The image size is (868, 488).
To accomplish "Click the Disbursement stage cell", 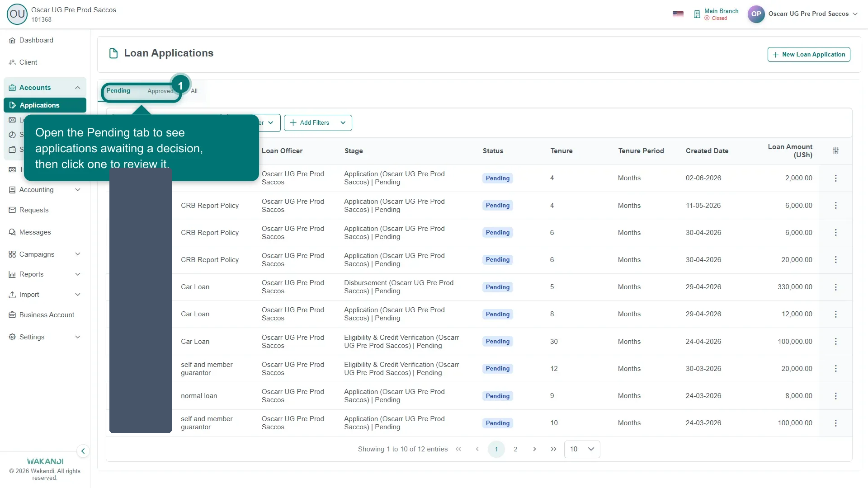I will 399,287.
